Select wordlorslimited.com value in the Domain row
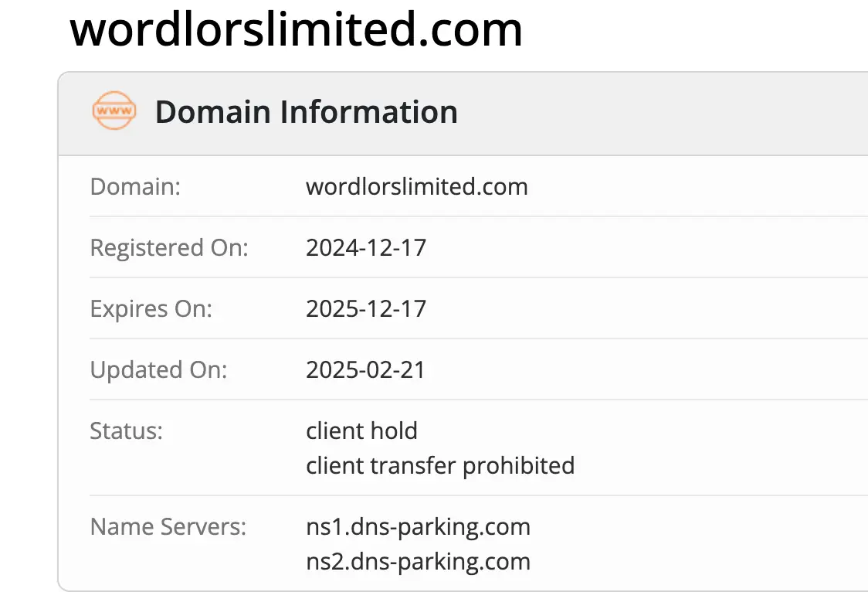This screenshot has height=592, width=868. [x=416, y=187]
